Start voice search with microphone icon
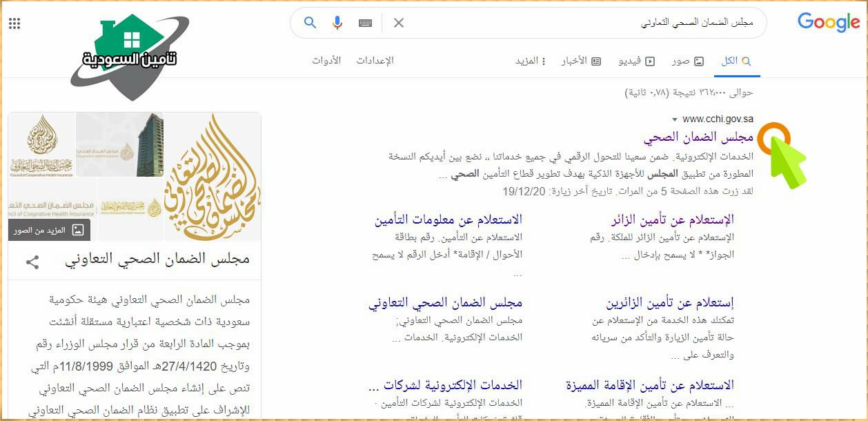Viewport: 868px width, 421px height. [x=337, y=23]
